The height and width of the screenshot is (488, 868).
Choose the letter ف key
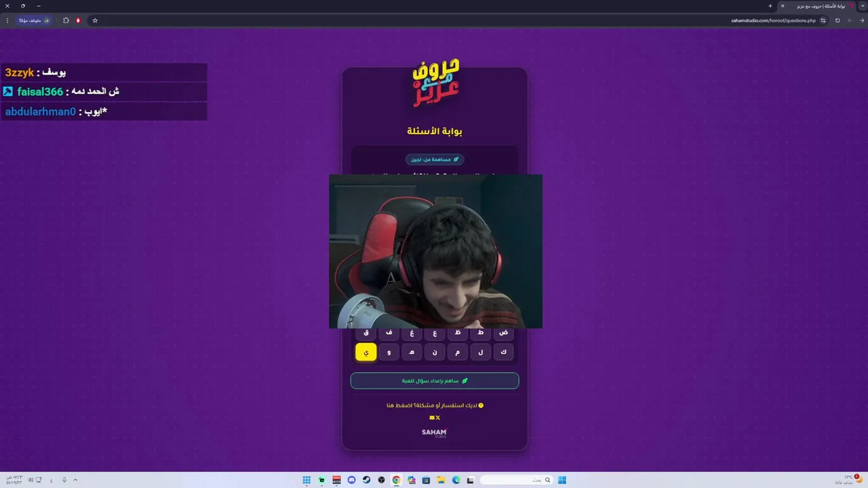[389, 333]
